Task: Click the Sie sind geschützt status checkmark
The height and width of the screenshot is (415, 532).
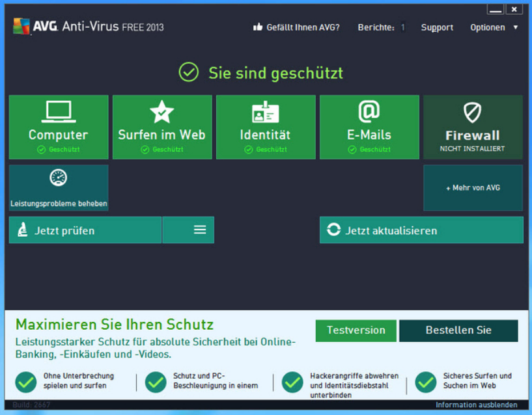Action: point(188,73)
